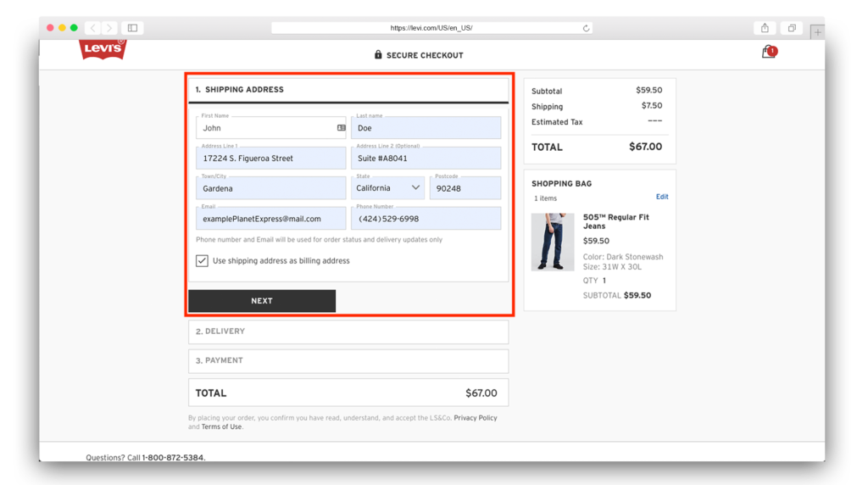Viewport: 868px width, 485px height.
Task: Click the Subtotal $59.50 value
Action: click(x=648, y=90)
